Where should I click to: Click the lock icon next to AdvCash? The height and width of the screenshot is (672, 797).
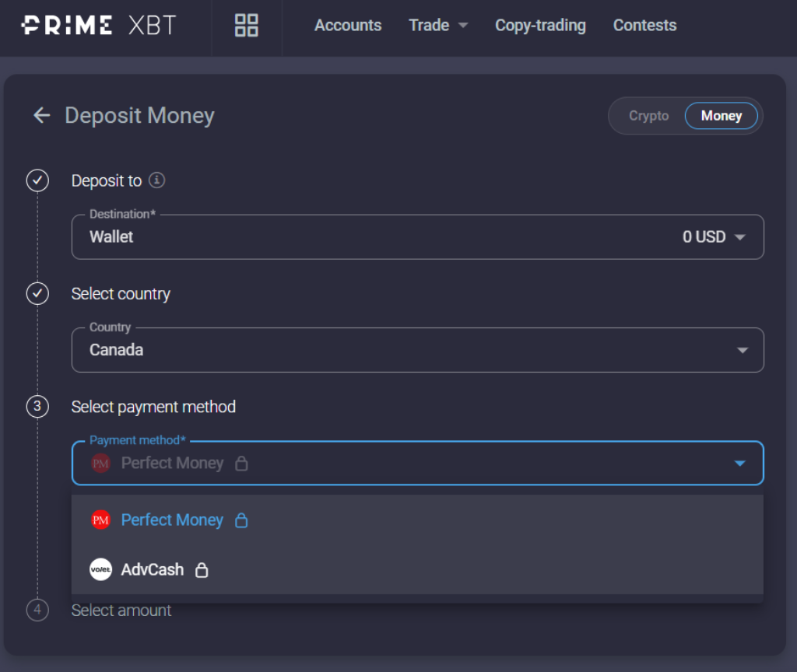[202, 570]
